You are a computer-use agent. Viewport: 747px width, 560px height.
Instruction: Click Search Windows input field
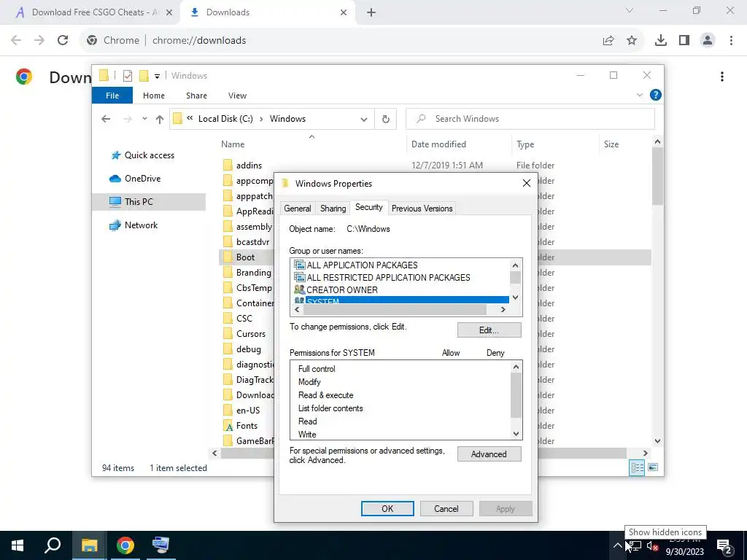click(530, 119)
